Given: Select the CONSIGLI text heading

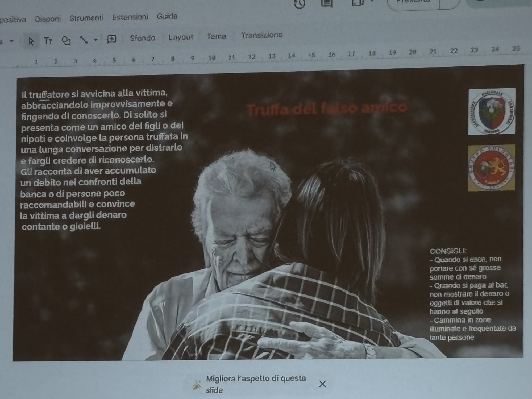Looking at the screenshot, I should 448,251.
